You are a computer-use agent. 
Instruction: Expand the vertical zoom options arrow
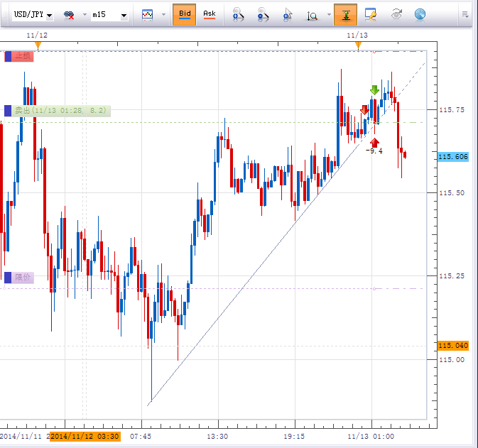[329, 14]
